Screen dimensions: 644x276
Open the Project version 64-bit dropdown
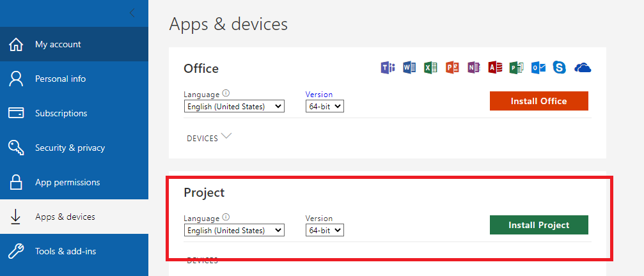click(x=324, y=231)
